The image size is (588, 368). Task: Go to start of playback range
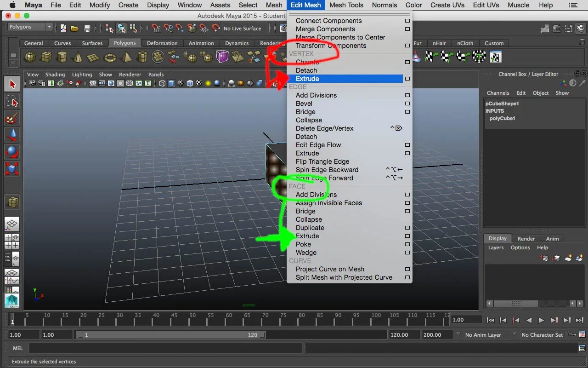click(491, 320)
